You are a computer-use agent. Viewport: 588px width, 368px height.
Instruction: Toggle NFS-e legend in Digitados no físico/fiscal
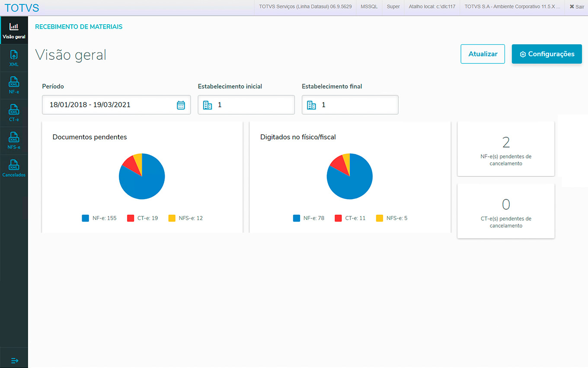392,218
